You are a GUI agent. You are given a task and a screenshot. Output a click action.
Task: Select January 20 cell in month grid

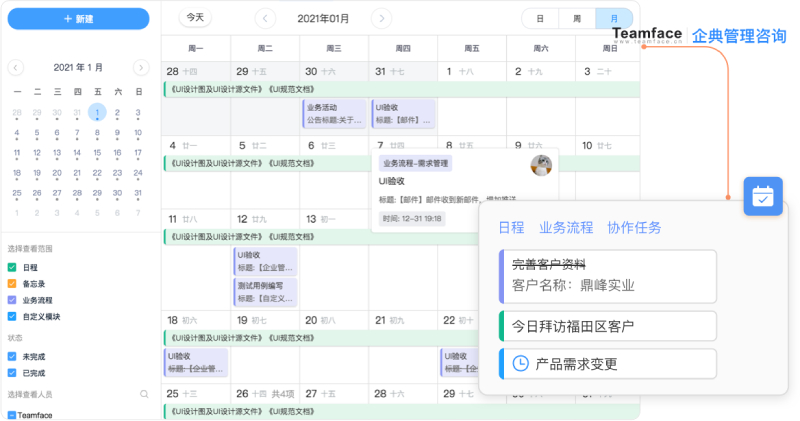pos(334,347)
